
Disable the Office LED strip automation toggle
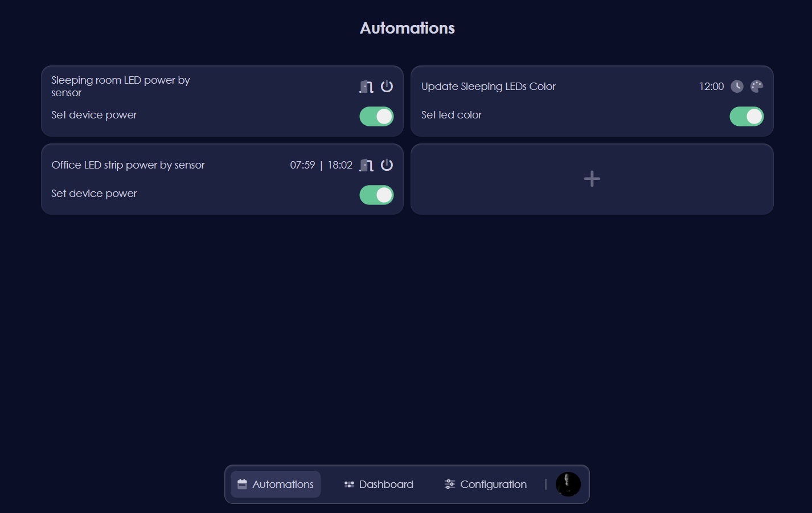376,195
